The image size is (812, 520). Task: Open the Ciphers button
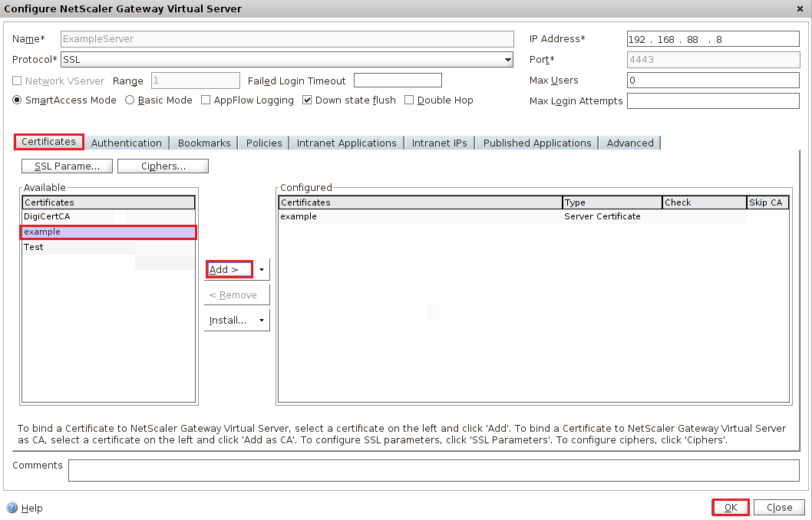(x=163, y=166)
